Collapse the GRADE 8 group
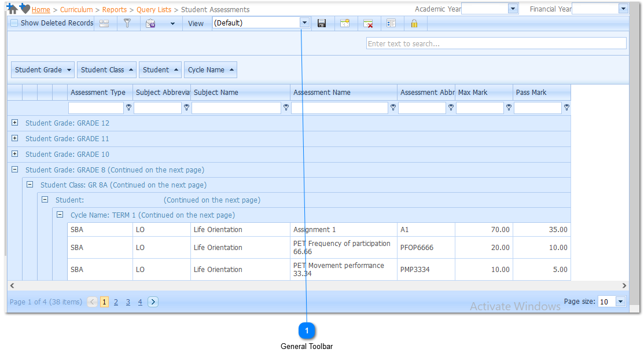644x360 pixels. (x=15, y=170)
